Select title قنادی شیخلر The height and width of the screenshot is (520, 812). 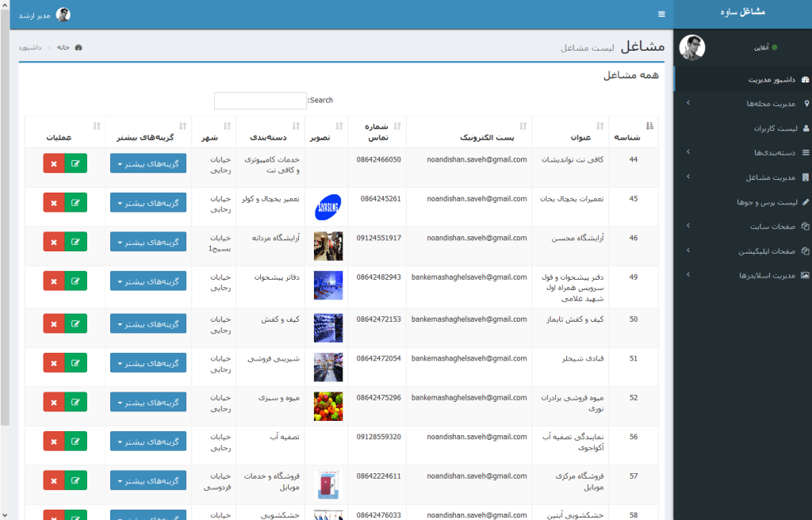tap(583, 358)
